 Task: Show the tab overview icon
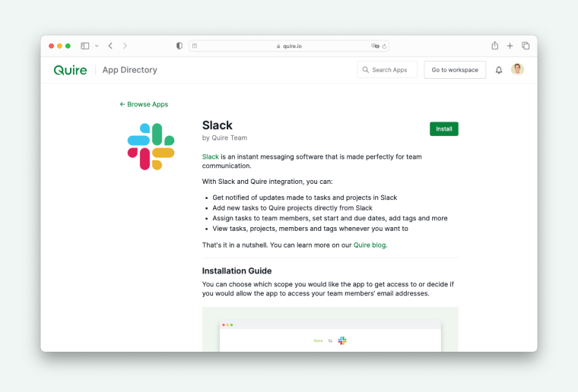pyautogui.click(x=526, y=46)
